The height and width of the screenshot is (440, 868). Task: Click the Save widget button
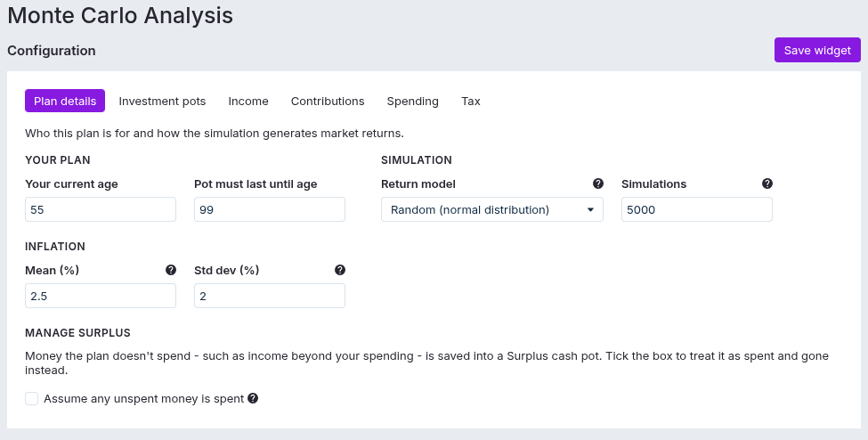click(817, 50)
